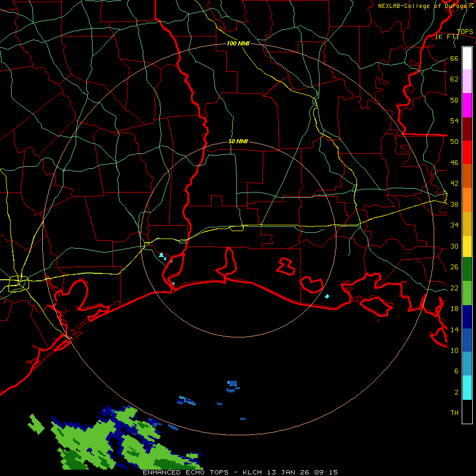Click the '(K FT)' units label
476x476 pixels.
pyautogui.click(x=447, y=37)
